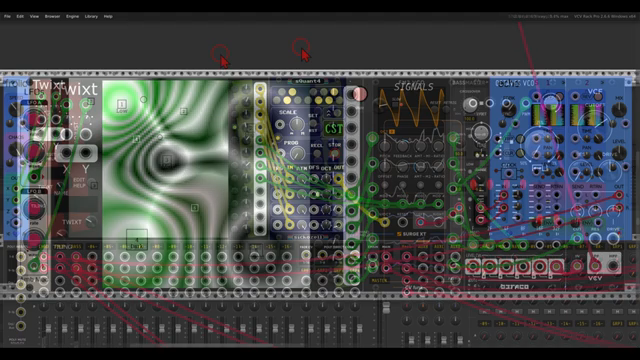Click the SEND L jack under first SEND label
The width and height of the screenshot is (640, 360).
(539, 196)
